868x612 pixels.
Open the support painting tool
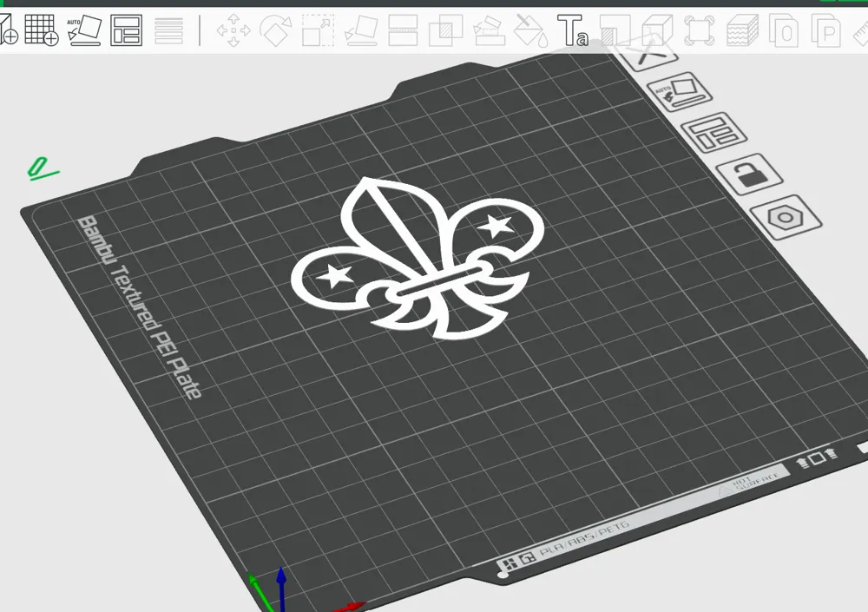(x=490, y=30)
